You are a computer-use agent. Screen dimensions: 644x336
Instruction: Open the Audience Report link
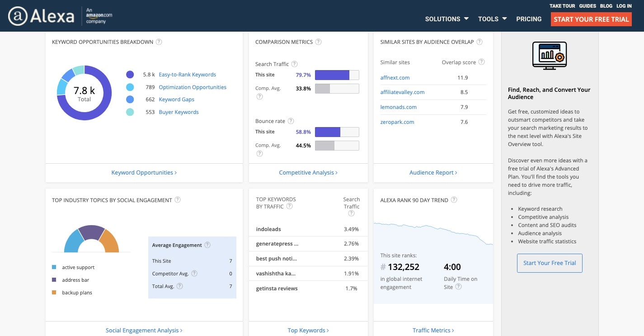pyautogui.click(x=433, y=172)
